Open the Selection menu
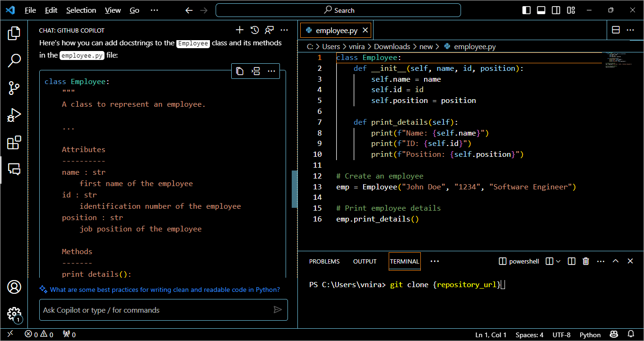This screenshot has width=644, height=341. (81, 10)
